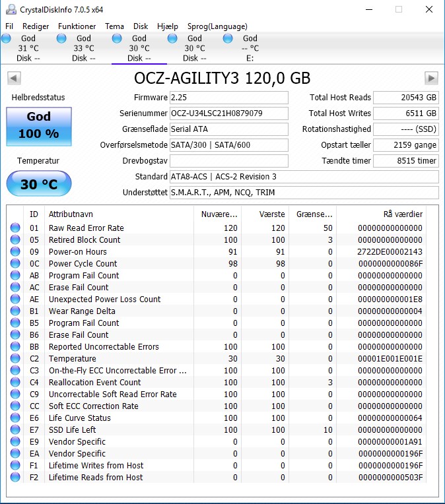Click status icon for Retired Block Count

click(x=15, y=239)
